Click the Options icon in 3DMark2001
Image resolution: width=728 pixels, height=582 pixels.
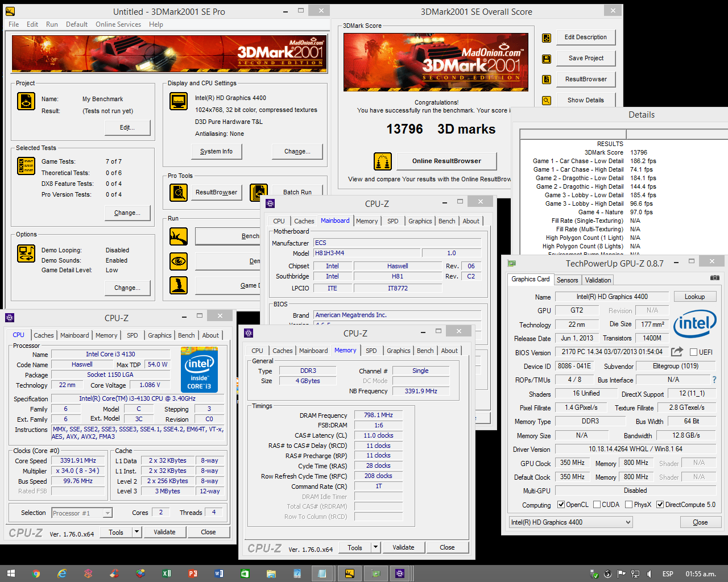(x=26, y=253)
